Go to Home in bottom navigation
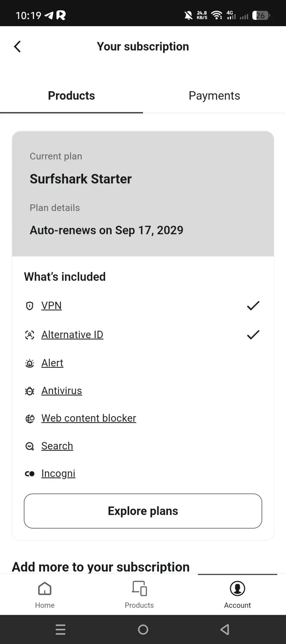Image resolution: width=286 pixels, height=644 pixels. tap(45, 595)
